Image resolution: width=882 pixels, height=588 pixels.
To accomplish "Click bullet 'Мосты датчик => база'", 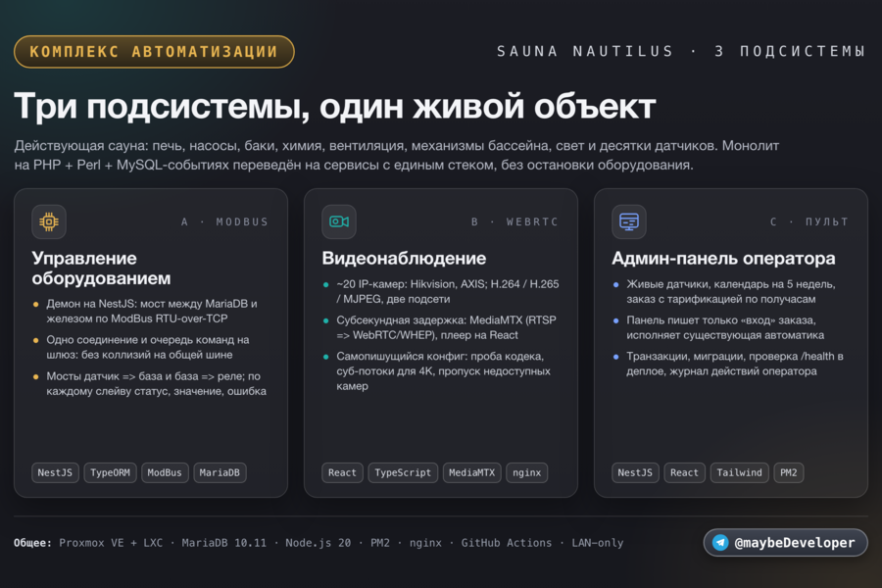I will 157,383.
